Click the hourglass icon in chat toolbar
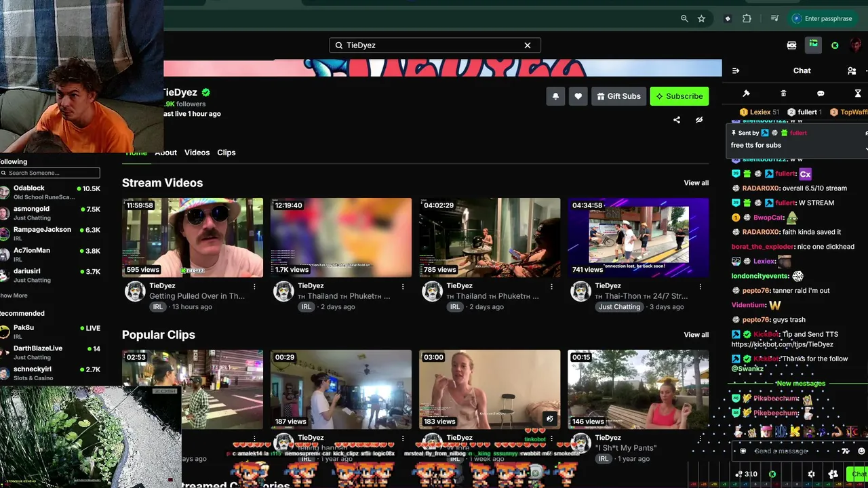 pos(858,94)
